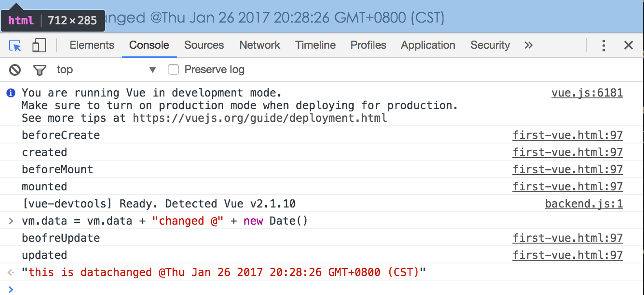Screen dimensions: 644x295
Task: Switch to the Sources tab
Action: pos(204,46)
